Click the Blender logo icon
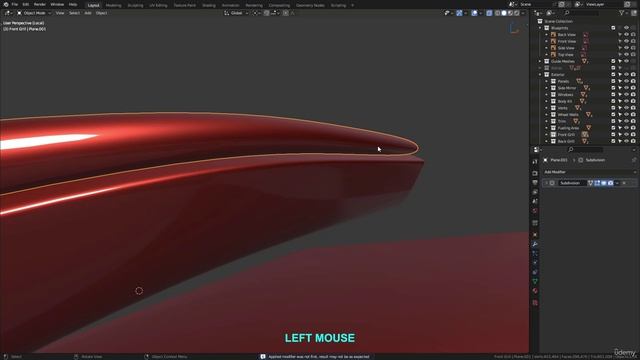The width and height of the screenshot is (640, 360). [x=5, y=4]
